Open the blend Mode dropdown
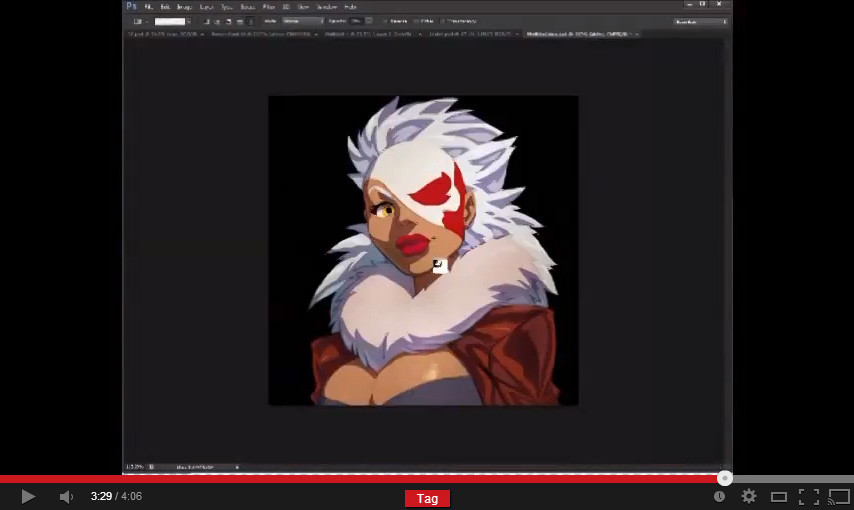 pos(303,21)
